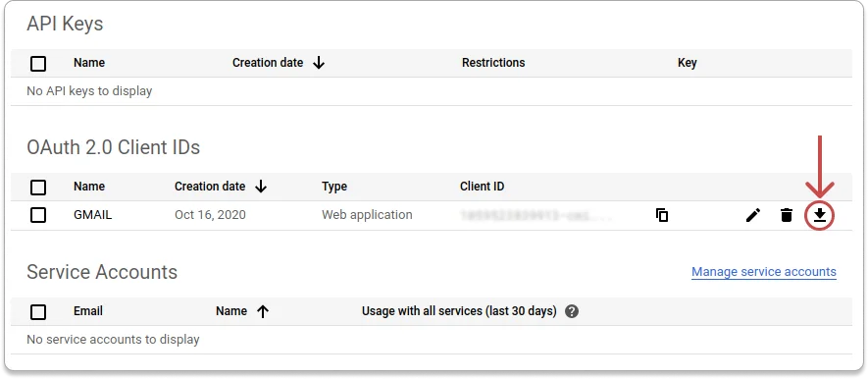Open Manage service accounts link
The image size is (868, 379).
coord(764,272)
